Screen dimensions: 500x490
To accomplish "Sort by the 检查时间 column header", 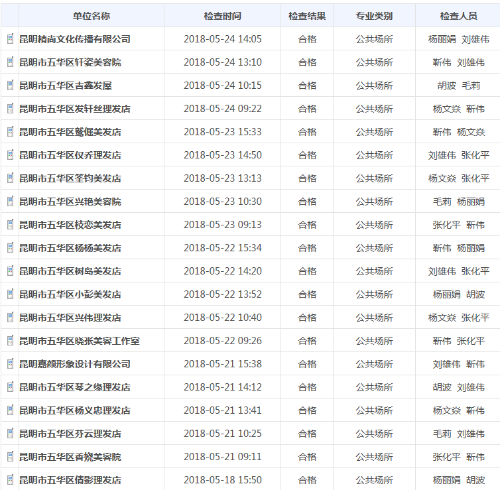I will click(x=222, y=16).
